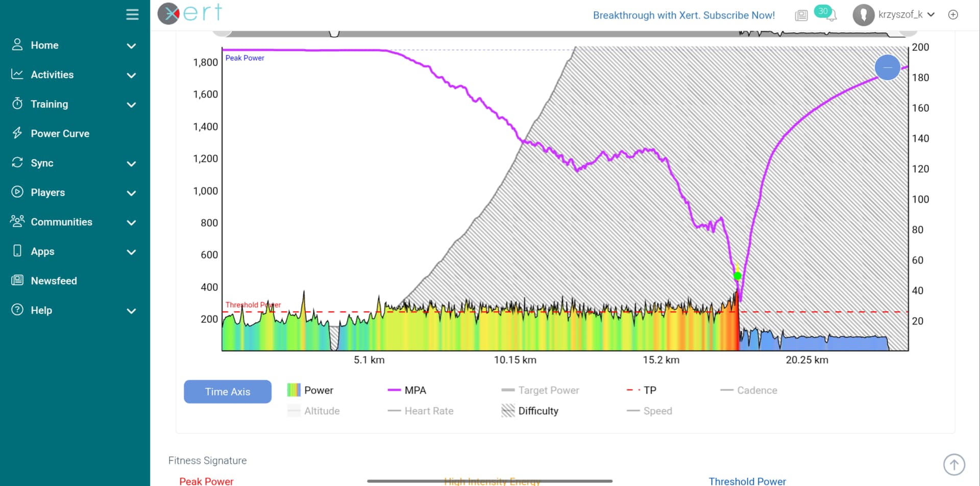This screenshot has height=486, width=980.
Task: Toggle Difficulty shading in chart legend
Action: 530,411
